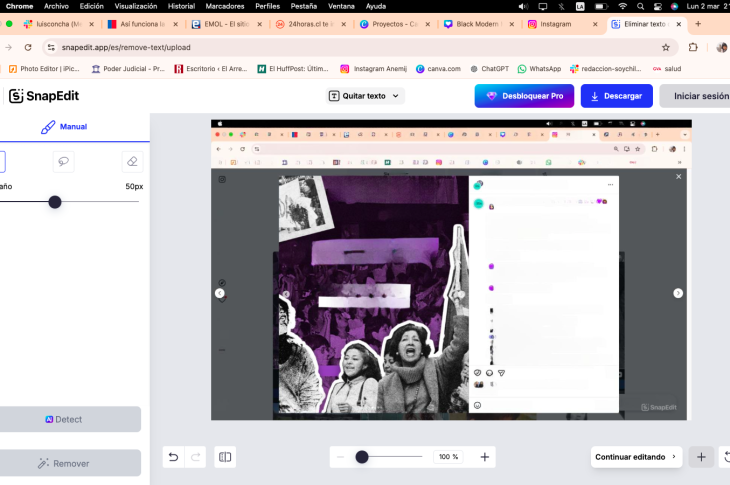Click the redo arrow button
The width and height of the screenshot is (730, 485).
pos(196,457)
